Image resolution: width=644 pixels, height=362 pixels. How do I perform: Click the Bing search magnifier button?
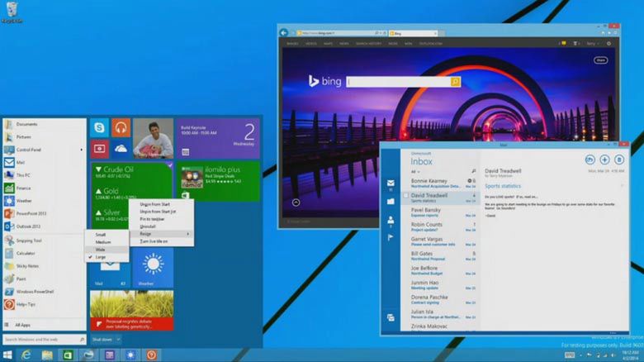[455, 83]
